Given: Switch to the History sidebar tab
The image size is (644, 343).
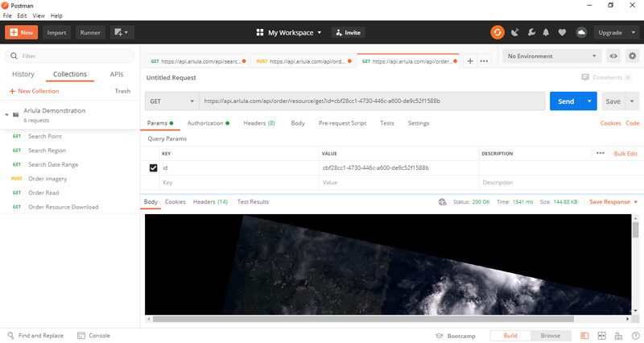Looking at the screenshot, I should (23, 74).
